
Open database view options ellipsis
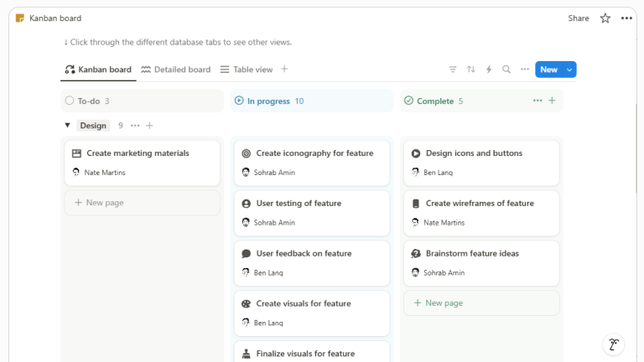pyautogui.click(x=524, y=70)
